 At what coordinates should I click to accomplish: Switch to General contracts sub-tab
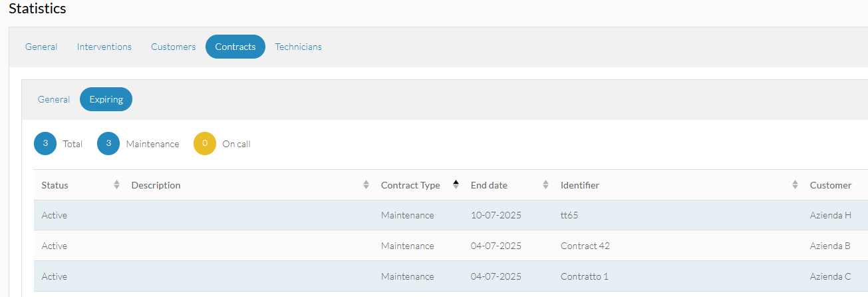click(x=54, y=99)
